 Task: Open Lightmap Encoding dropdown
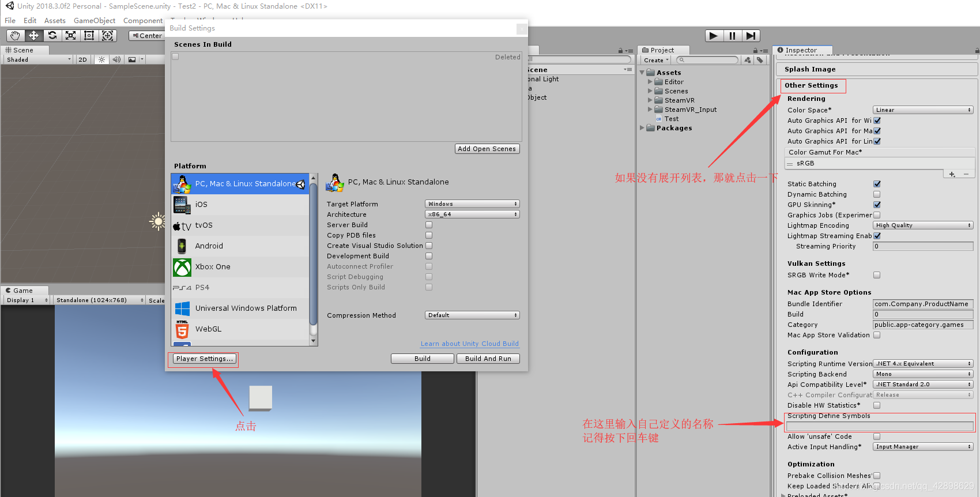(923, 225)
